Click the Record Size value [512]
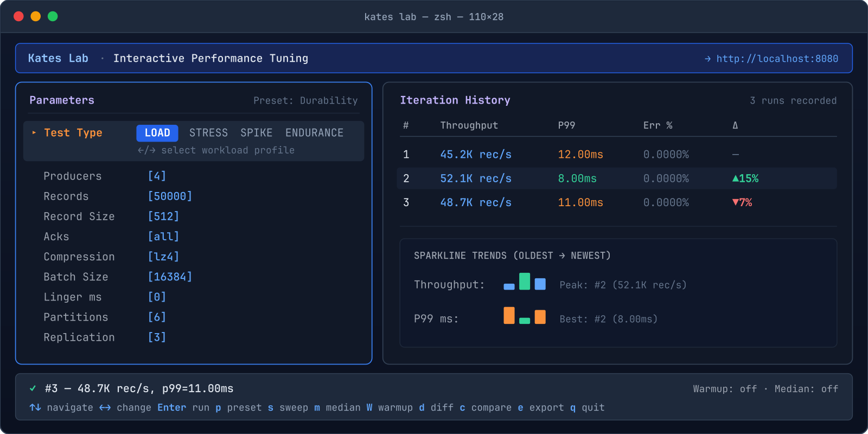The height and width of the screenshot is (434, 868). click(x=163, y=216)
